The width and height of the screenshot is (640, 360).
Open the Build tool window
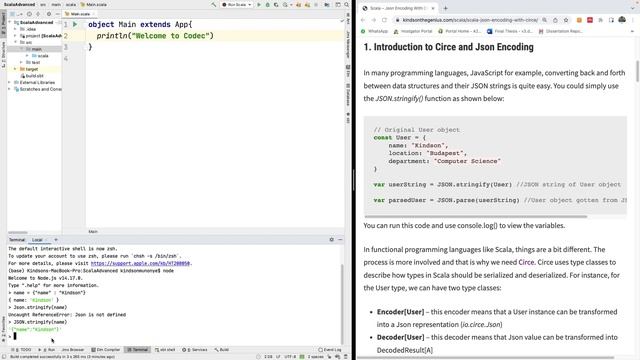222,350
